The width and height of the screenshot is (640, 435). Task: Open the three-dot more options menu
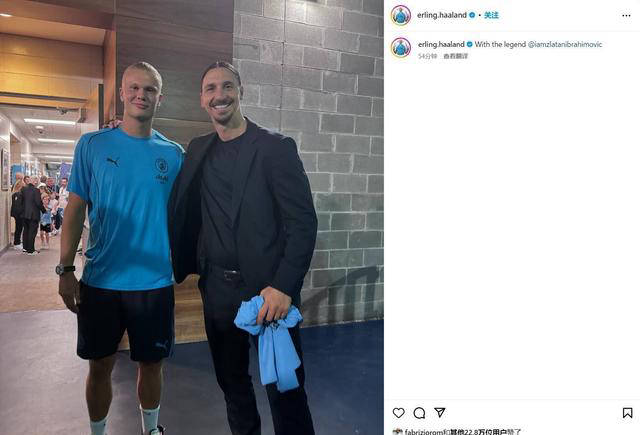point(626,16)
